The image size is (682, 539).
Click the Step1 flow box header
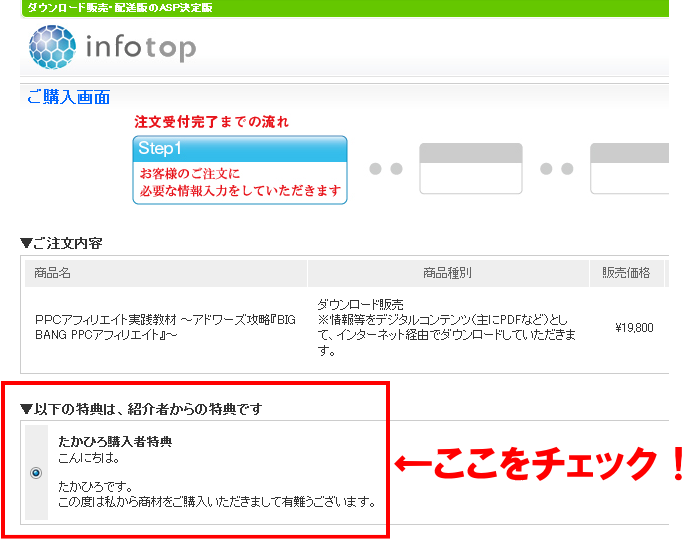coord(240,148)
